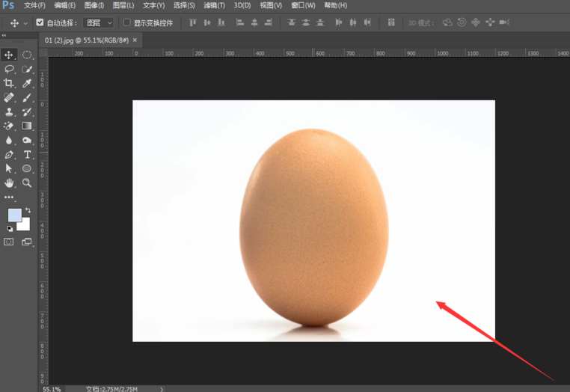Select the Zoom magnifier tool
The image size is (570, 392).
tap(27, 183)
